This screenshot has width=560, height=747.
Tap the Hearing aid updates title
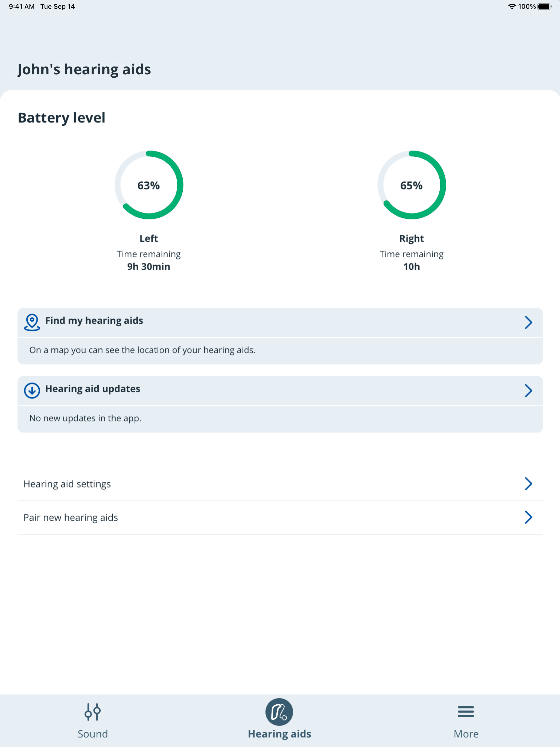[x=92, y=389]
